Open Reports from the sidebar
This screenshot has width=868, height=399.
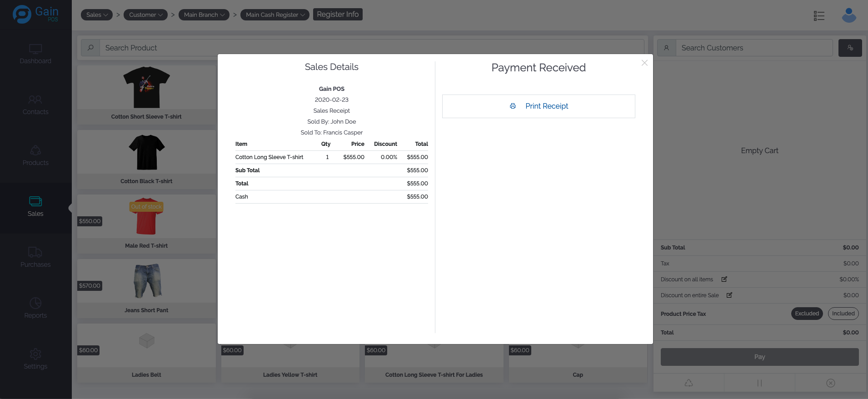click(35, 308)
